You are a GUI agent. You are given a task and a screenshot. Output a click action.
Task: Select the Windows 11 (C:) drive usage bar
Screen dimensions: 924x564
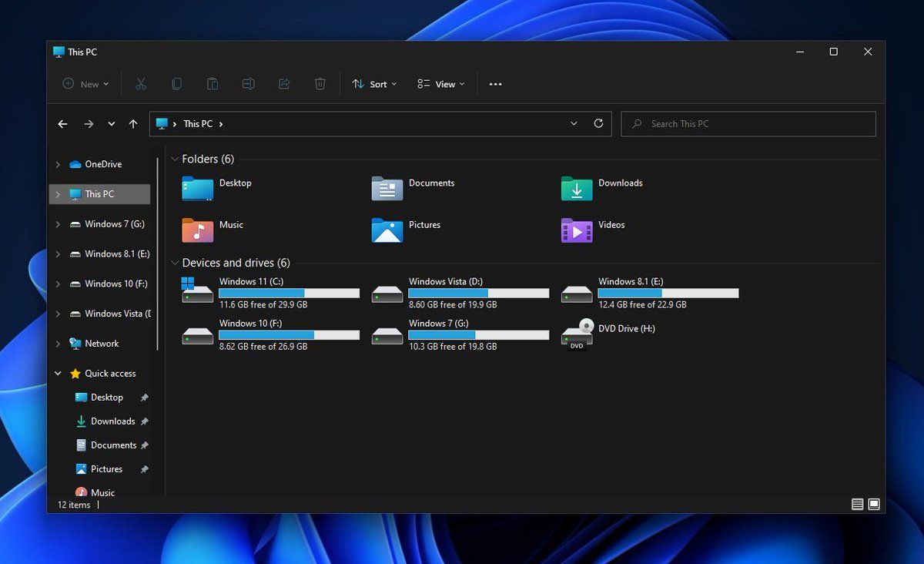pos(289,294)
